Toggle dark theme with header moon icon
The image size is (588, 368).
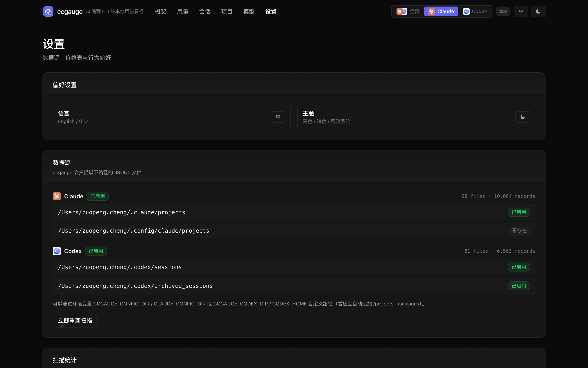pyautogui.click(x=538, y=11)
